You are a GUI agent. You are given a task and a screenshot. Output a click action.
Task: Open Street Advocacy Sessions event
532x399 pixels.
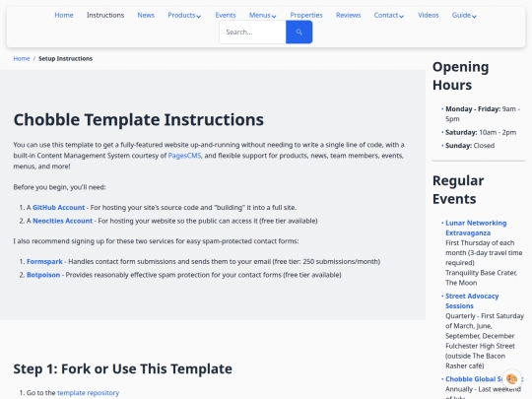pos(472,300)
